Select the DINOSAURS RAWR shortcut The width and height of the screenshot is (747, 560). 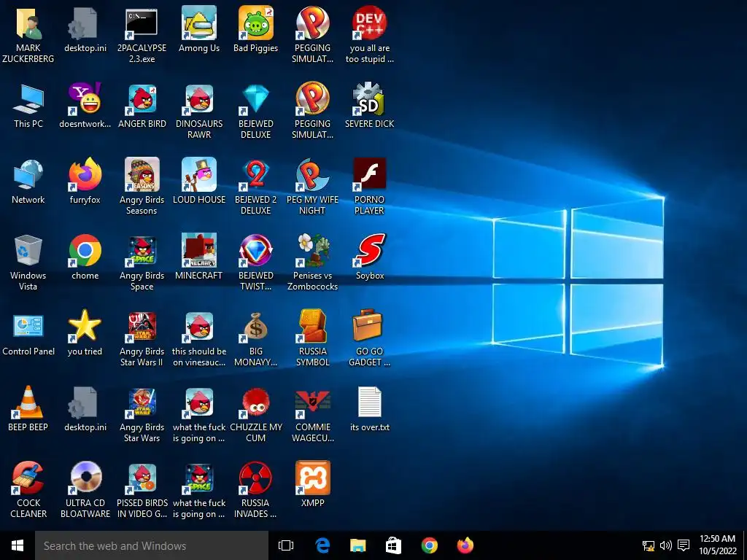point(198,99)
